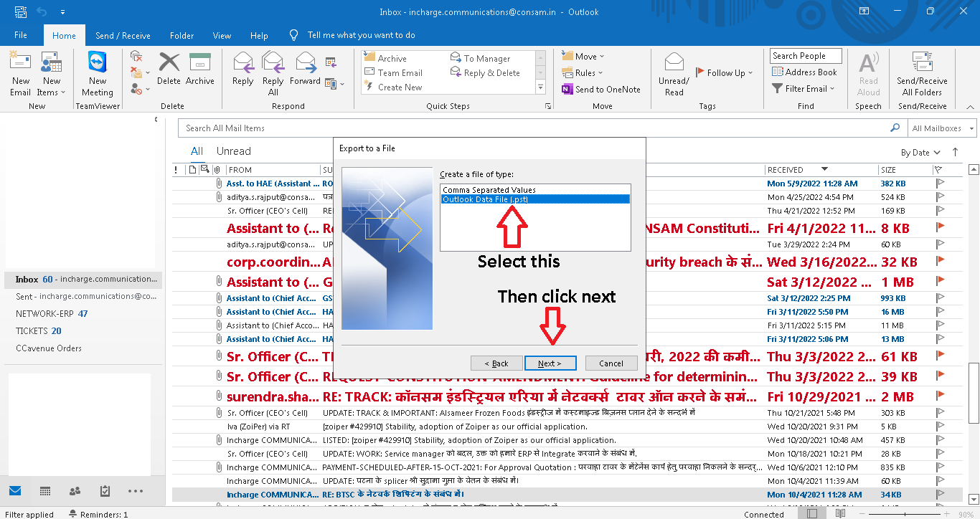Toggle flag on Mon 10/18/2021 10:21 PM message
This screenshot has width=980, height=519.
coord(941,454)
